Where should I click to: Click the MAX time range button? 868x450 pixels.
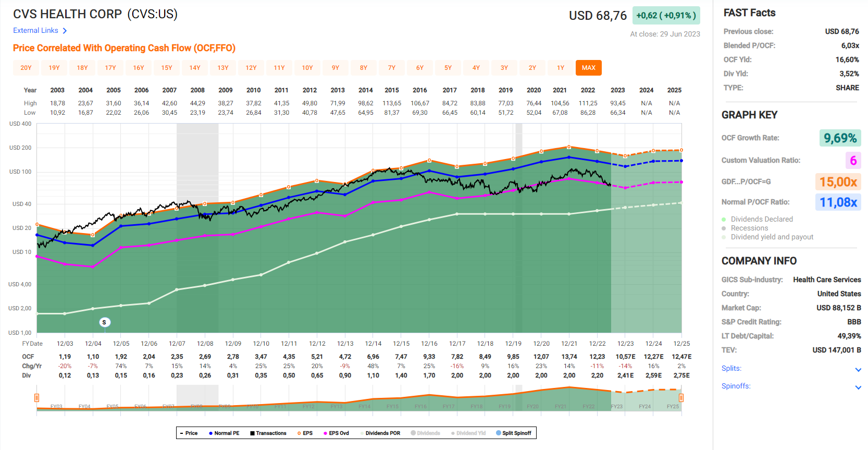click(589, 68)
